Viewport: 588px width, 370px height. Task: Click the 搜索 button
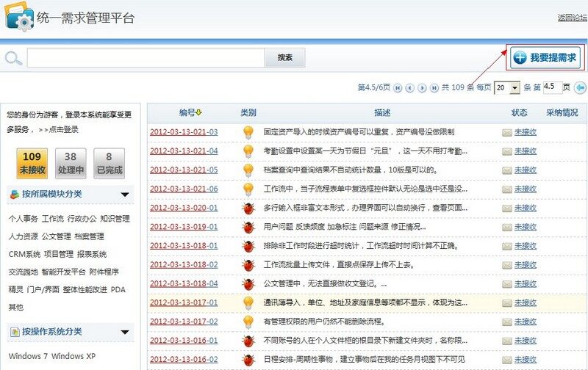pyautogui.click(x=285, y=58)
